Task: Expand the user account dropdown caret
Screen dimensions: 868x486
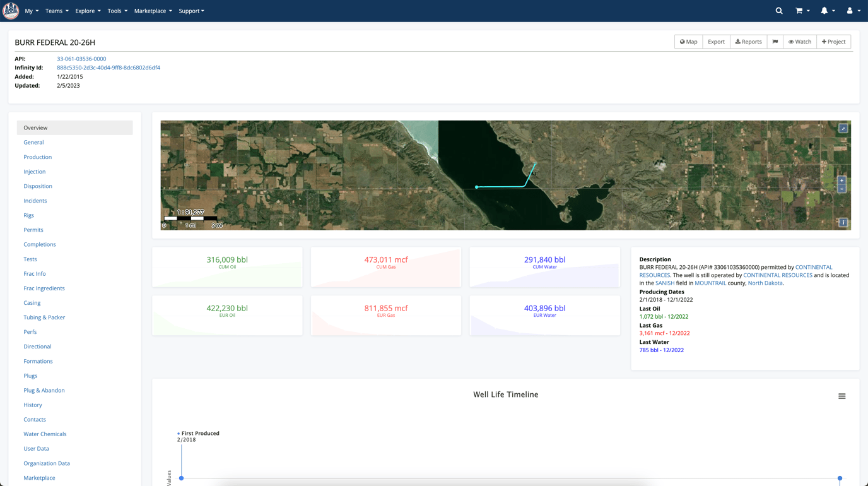Action: coord(858,11)
